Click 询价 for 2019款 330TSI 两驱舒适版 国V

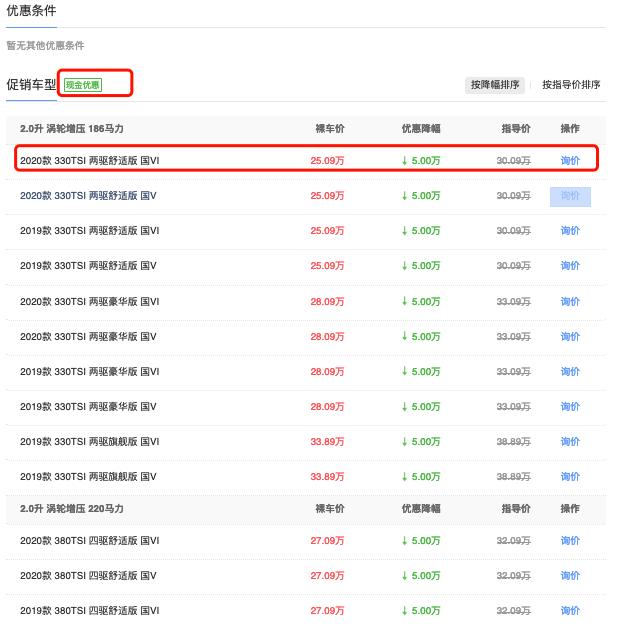pos(570,265)
